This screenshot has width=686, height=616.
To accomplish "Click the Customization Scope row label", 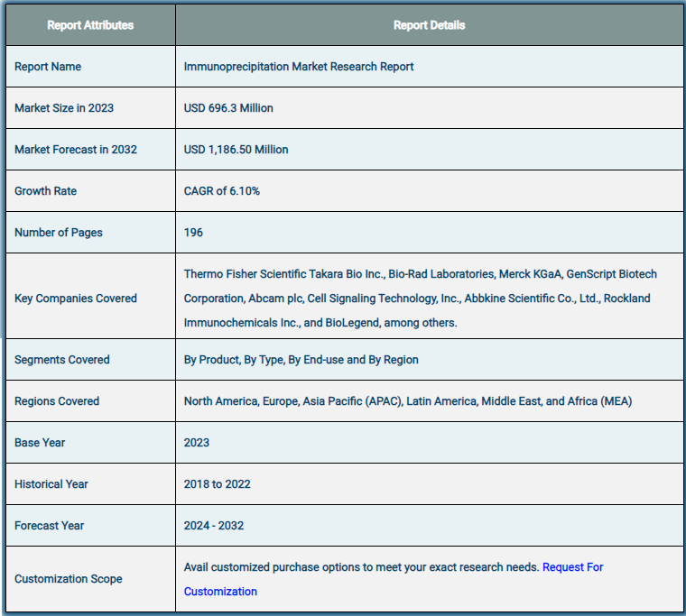I will click(x=69, y=579).
